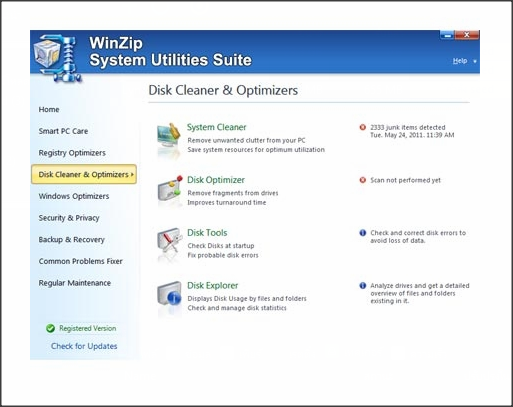
Task: Open the System Cleaner title link
Action: 217,127
